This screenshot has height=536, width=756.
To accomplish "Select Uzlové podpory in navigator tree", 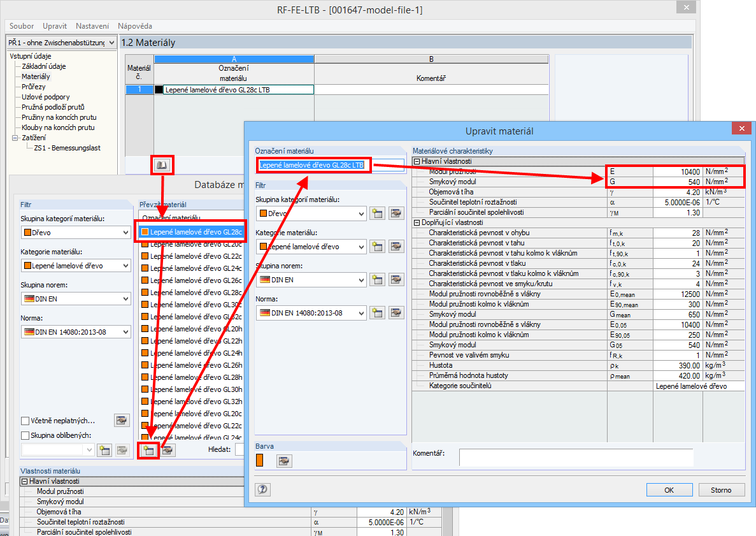I will pyautogui.click(x=46, y=96).
